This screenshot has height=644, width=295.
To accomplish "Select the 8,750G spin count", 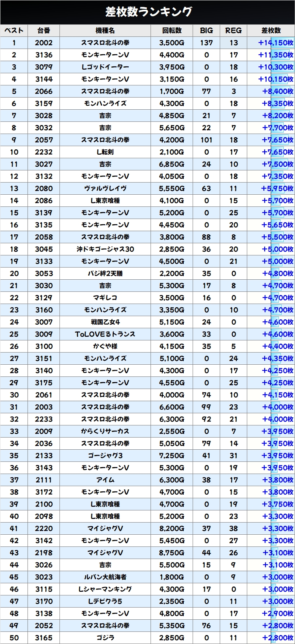I will coord(172,553).
